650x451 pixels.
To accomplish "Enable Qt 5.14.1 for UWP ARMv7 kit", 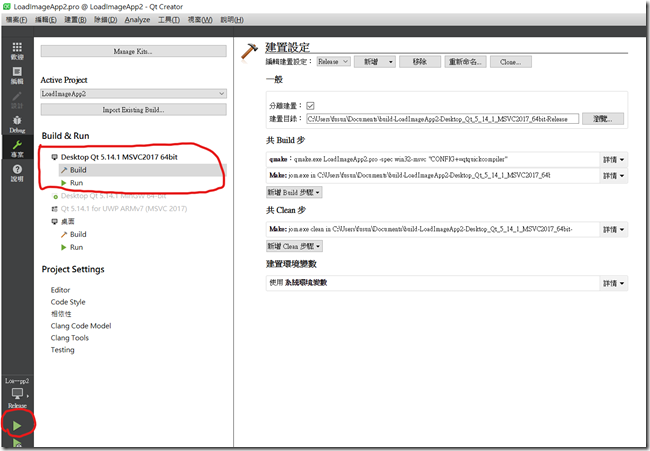I will pyautogui.click(x=124, y=209).
